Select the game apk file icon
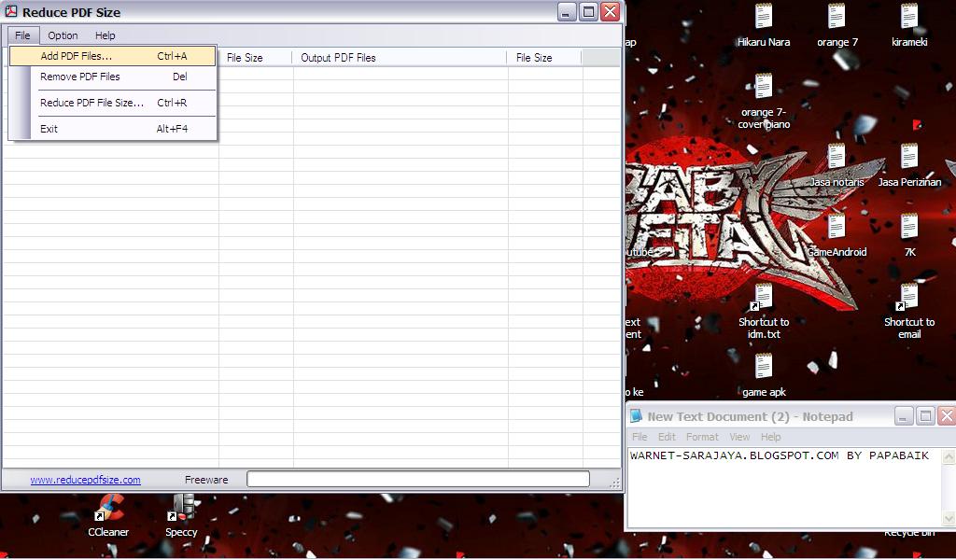The image size is (956, 560). 764,367
